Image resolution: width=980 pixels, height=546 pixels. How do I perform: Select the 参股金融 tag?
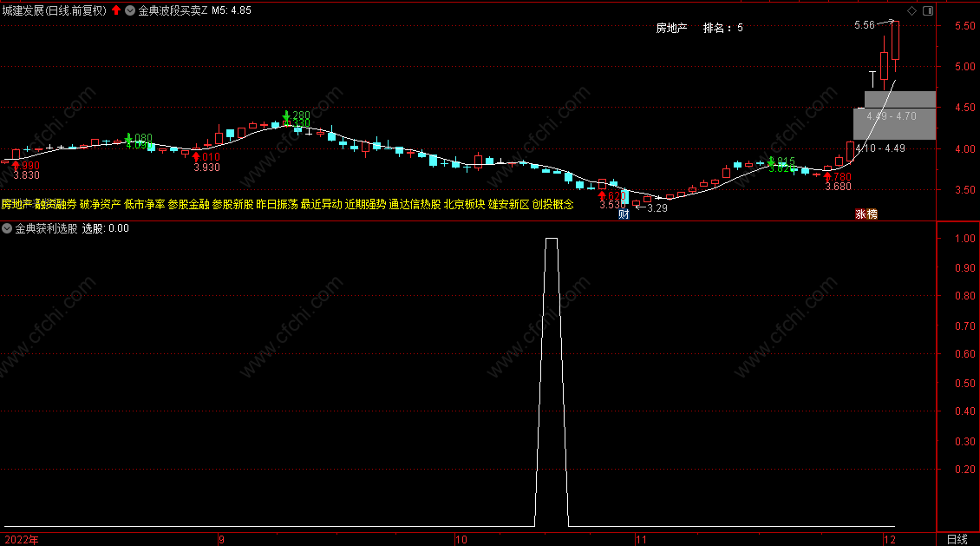coord(188,204)
